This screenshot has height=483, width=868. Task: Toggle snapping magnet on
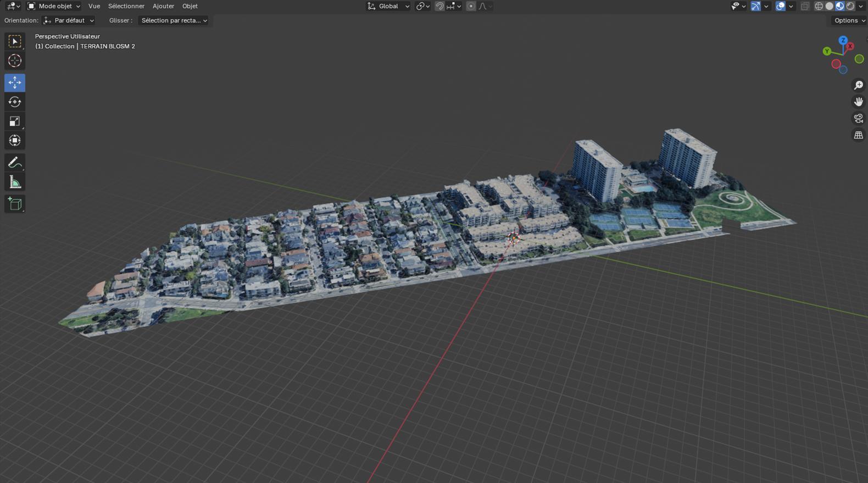439,6
